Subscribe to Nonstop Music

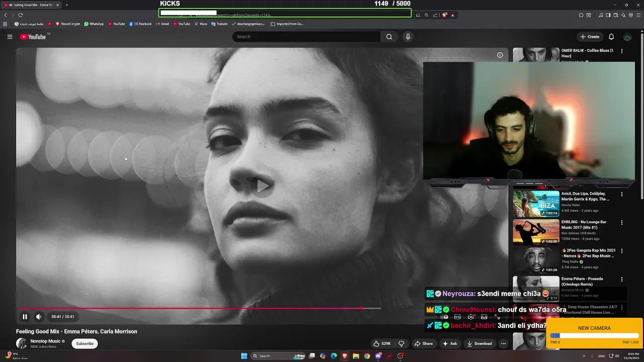pos(85,343)
